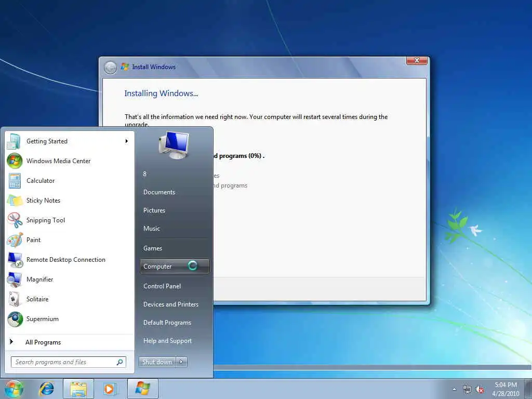Close the Install Windows dialog
Image resolution: width=532 pixels, height=399 pixels.
tap(417, 60)
